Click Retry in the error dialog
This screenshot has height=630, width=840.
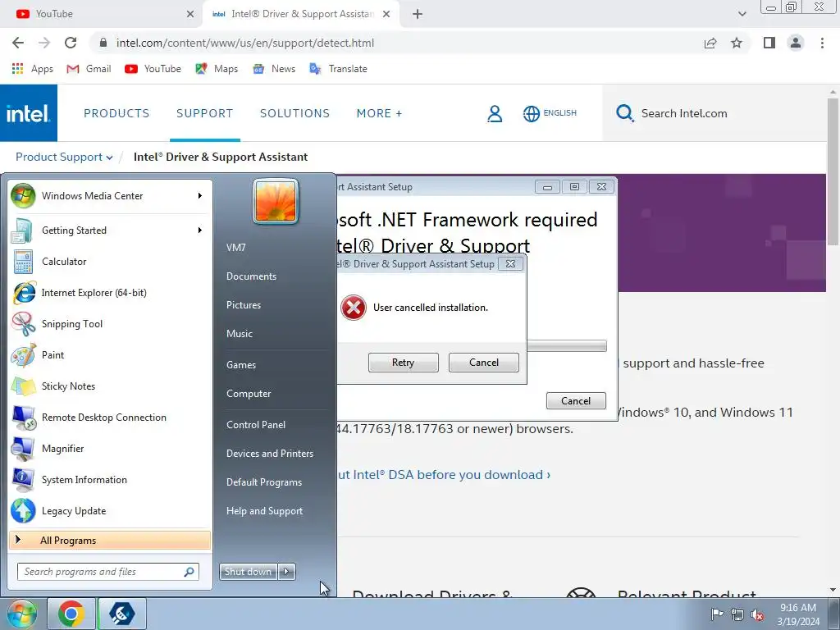pyautogui.click(x=404, y=363)
